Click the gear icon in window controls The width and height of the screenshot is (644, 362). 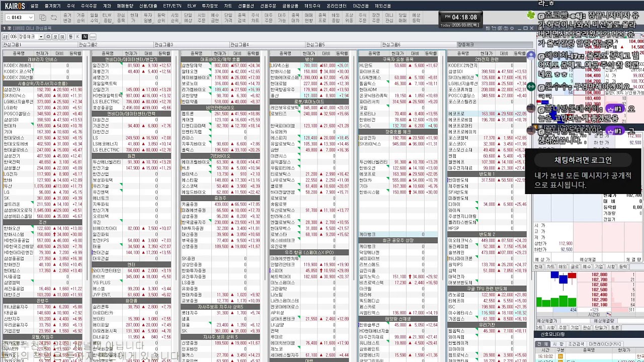coord(512,28)
